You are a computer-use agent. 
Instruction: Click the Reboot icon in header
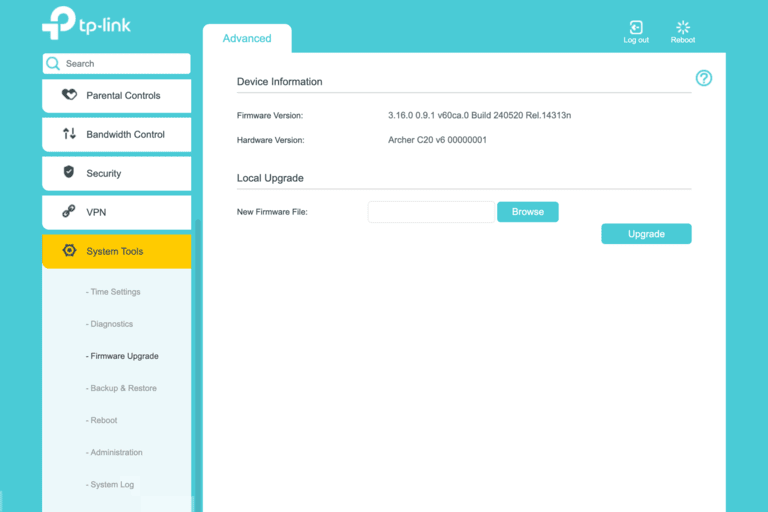click(683, 28)
